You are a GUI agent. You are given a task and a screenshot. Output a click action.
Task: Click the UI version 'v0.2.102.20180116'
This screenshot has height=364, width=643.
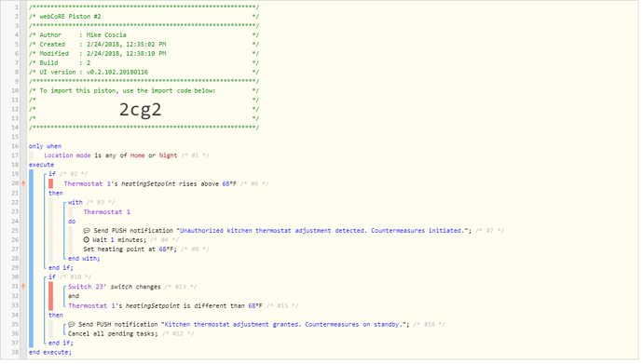(116, 72)
